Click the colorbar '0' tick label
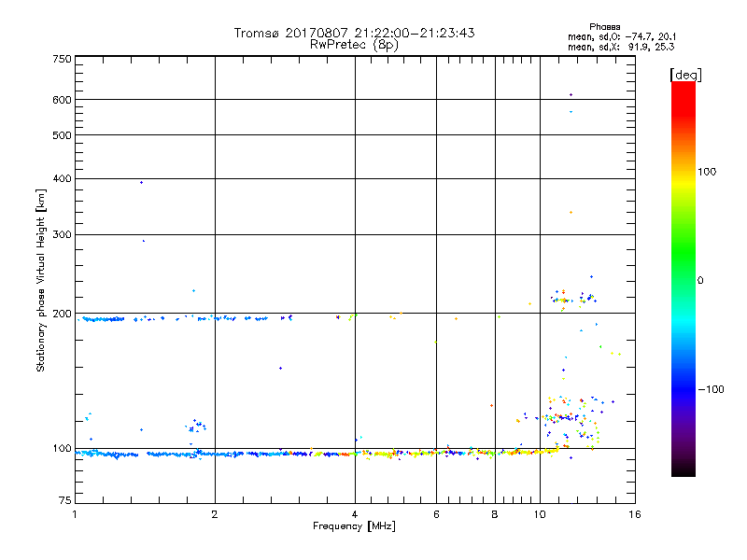The width and height of the screenshot is (747, 560). (700, 280)
